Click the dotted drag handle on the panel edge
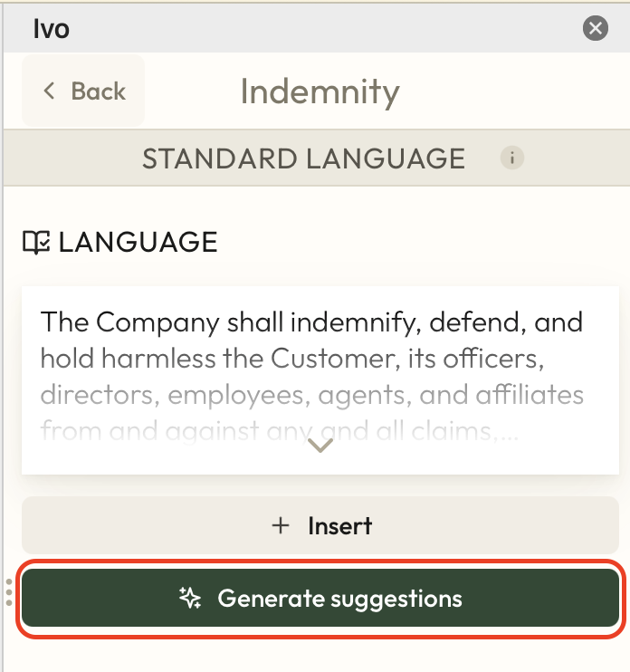 [8, 591]
